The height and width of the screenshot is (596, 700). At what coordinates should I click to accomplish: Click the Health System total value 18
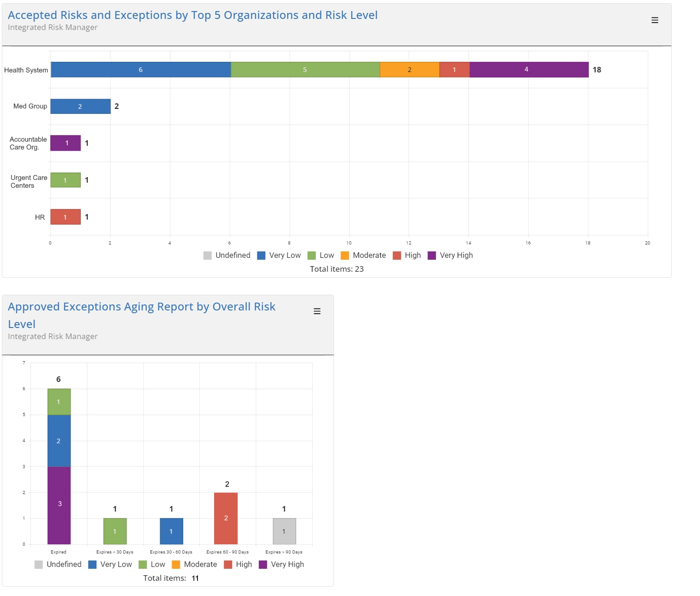point(597,70)
